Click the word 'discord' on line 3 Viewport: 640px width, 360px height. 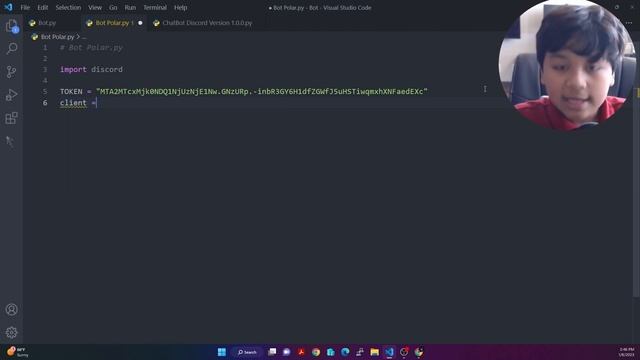click(x=107, y=69)
